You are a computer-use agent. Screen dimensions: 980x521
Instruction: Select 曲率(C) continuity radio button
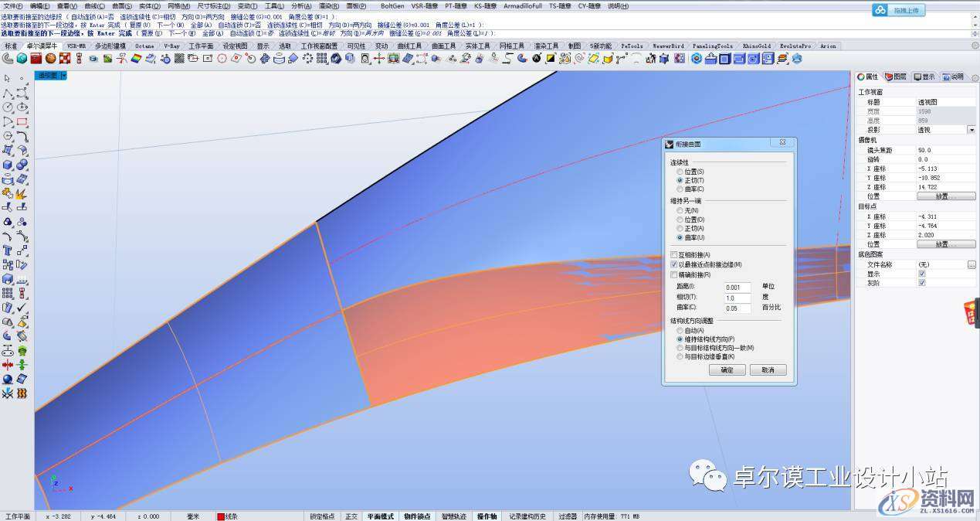point(680,189)
